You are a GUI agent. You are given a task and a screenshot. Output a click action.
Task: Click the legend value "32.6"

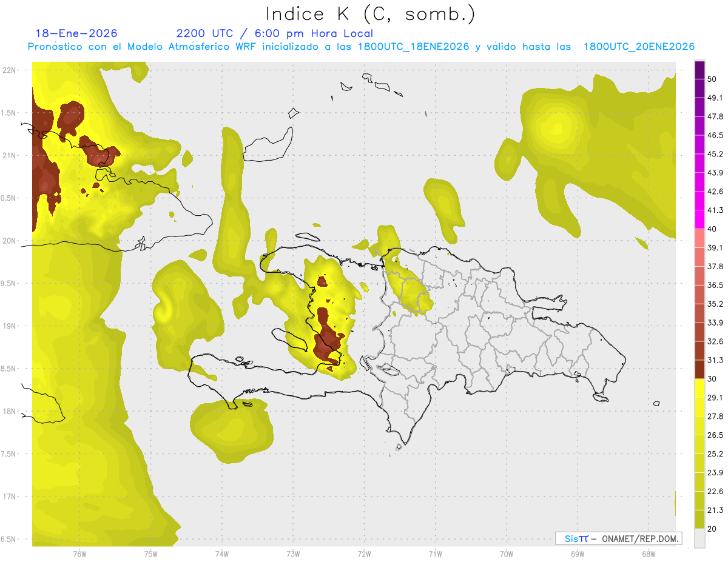(715, 341)
